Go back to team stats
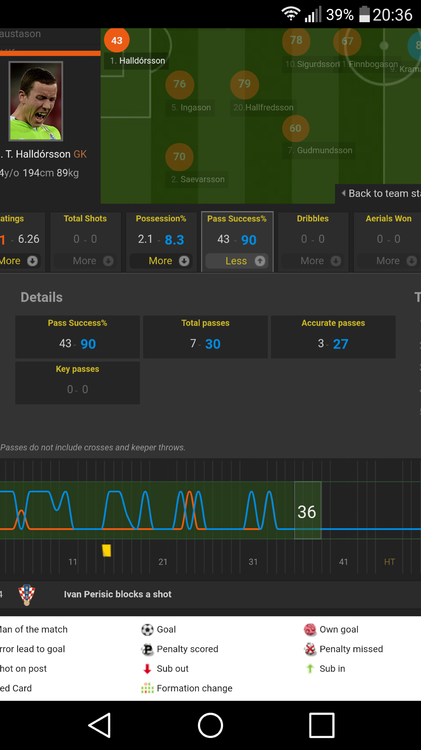The height and width of the screenshot is (750, 421). pos(378,193)
